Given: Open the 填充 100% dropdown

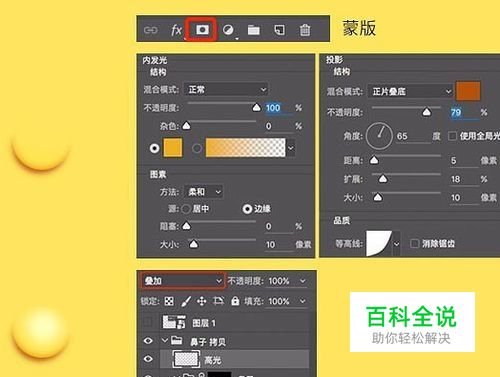Looking at the screenshot, I should [x=302, y=301].
